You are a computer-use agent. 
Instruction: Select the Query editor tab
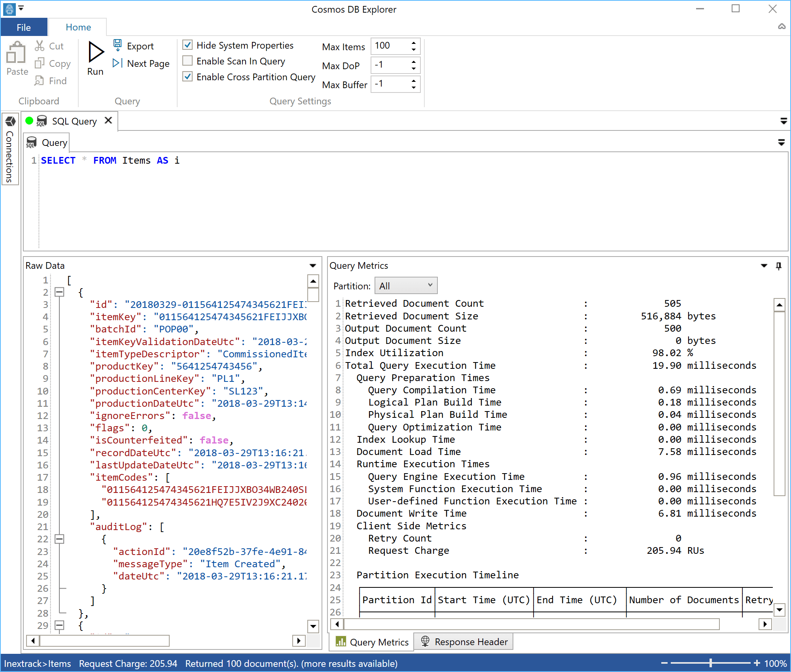click(47, 143)
